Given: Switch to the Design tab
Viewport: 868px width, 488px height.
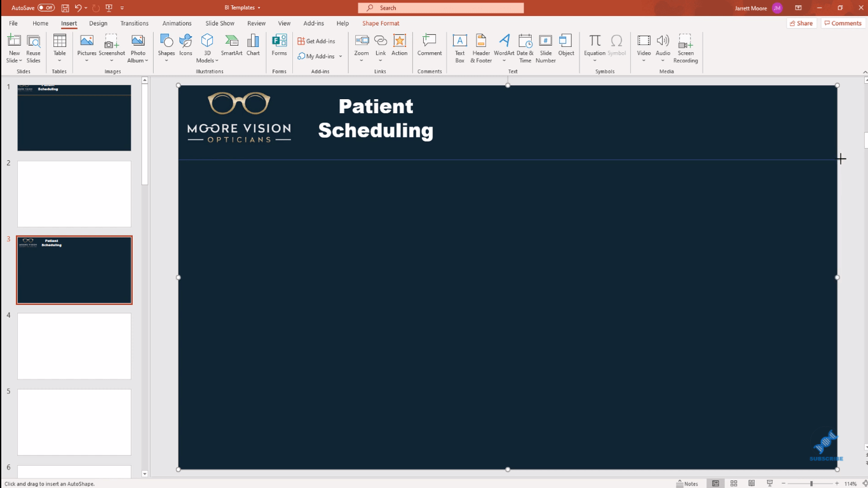Looking at the screenshot, I should (98, 24).
